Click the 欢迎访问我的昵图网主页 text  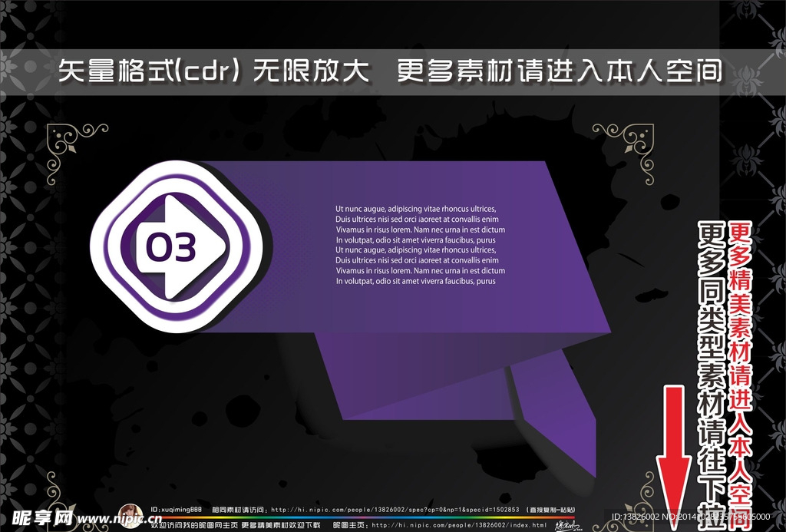(x=193, y=525)
